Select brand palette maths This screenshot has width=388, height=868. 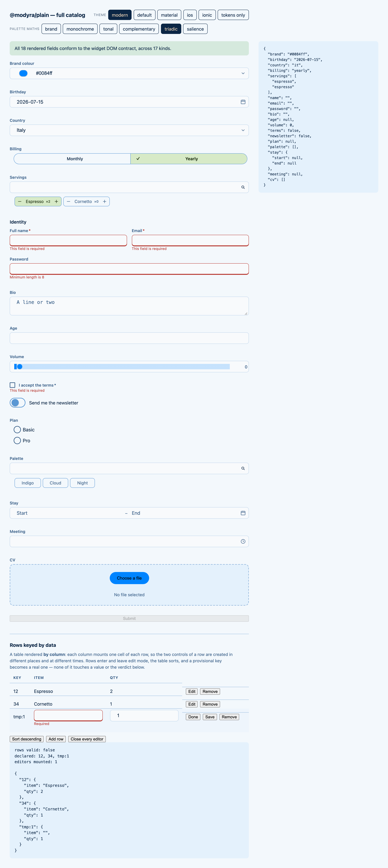click(51, 29)
